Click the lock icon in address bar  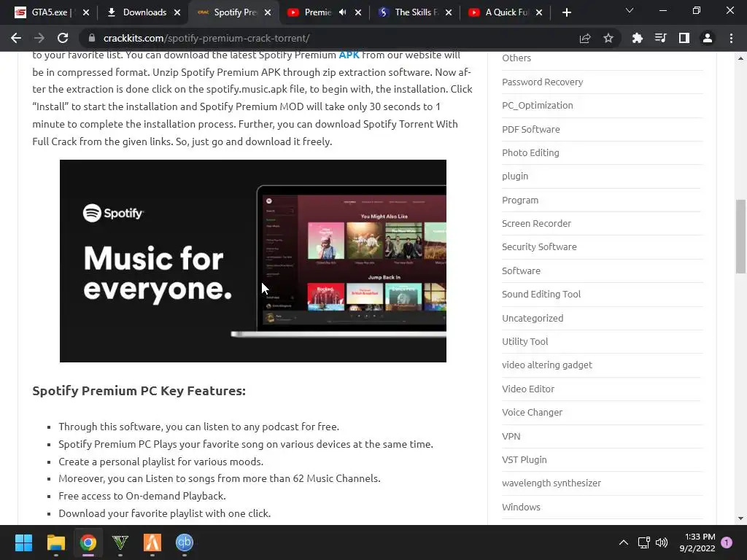92,38
